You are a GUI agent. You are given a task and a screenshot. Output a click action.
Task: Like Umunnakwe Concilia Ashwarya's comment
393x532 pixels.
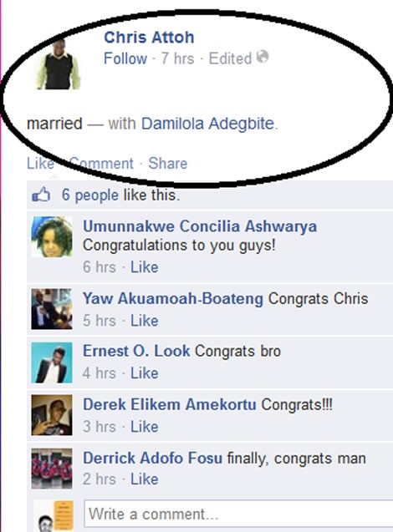coord(145,267)
